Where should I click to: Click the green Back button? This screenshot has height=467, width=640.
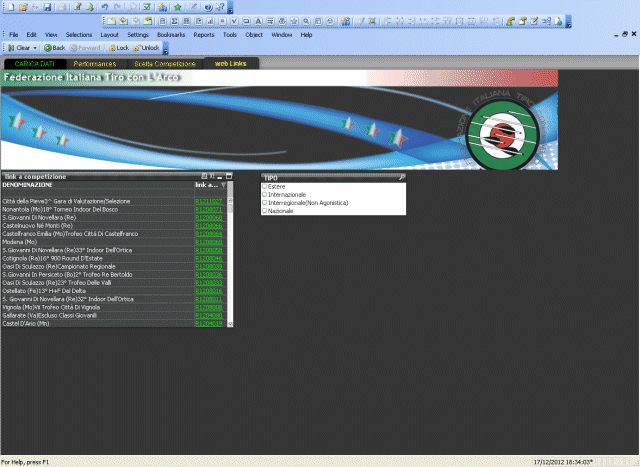point(55,48)
